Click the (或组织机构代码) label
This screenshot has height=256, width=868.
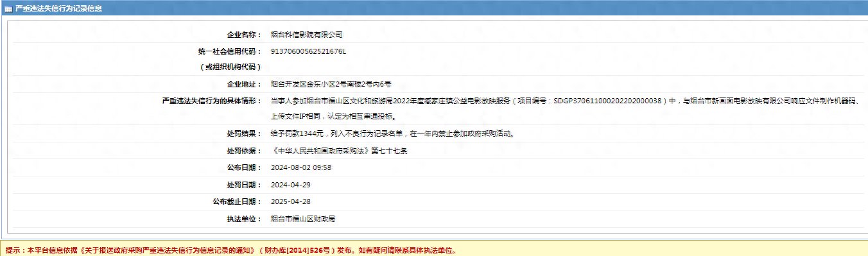(229, 67)
